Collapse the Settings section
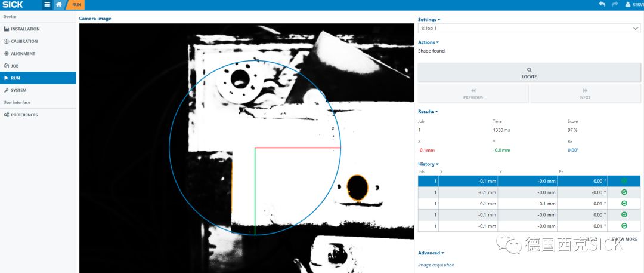 (429, 19)
